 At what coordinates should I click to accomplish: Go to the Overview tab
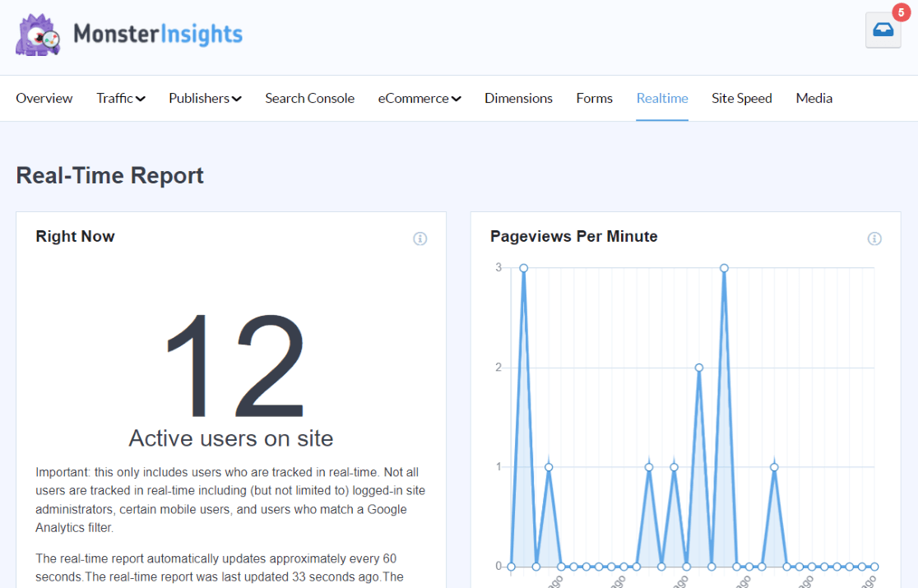[x=44, y=98]
